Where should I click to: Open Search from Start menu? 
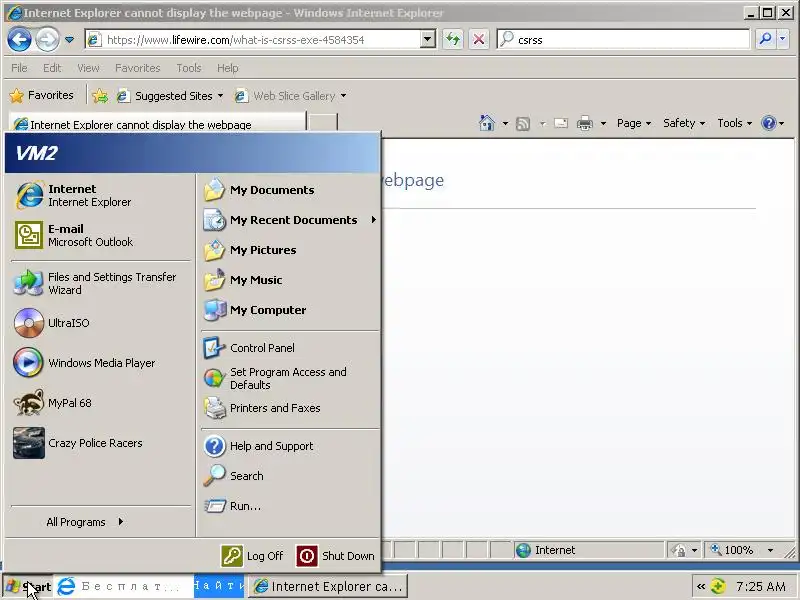coord(290,476)
